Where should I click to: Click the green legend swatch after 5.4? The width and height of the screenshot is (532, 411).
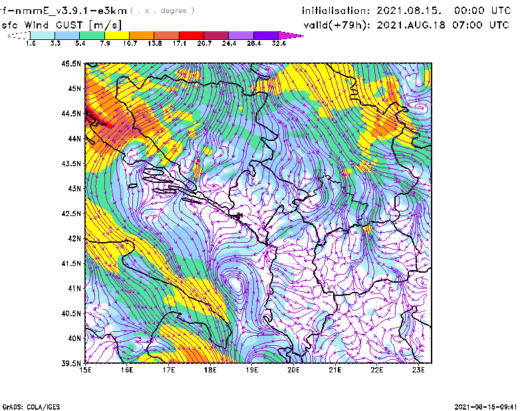coord(92,35)
